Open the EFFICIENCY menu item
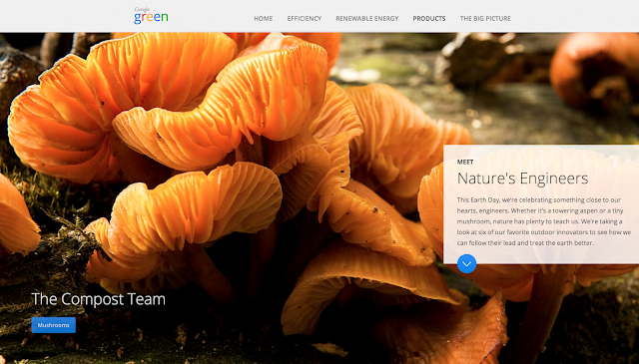The image size is (639, 364). pos(305,18)
